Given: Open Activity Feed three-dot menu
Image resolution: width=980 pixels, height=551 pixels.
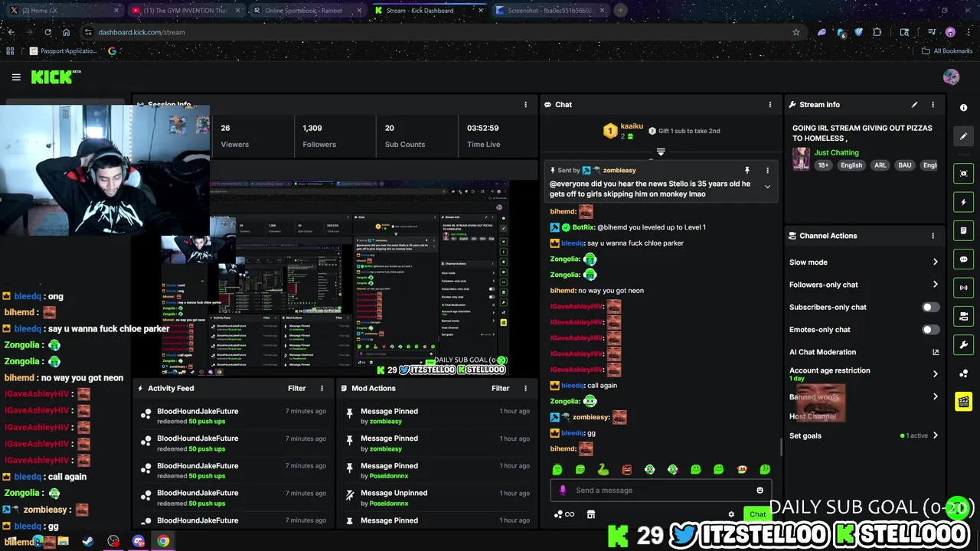Looking at the screenshot, I should 322,388.
